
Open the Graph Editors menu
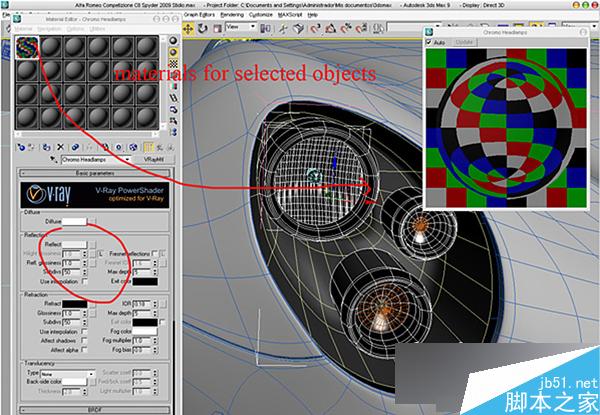click(x=199, y=15)
